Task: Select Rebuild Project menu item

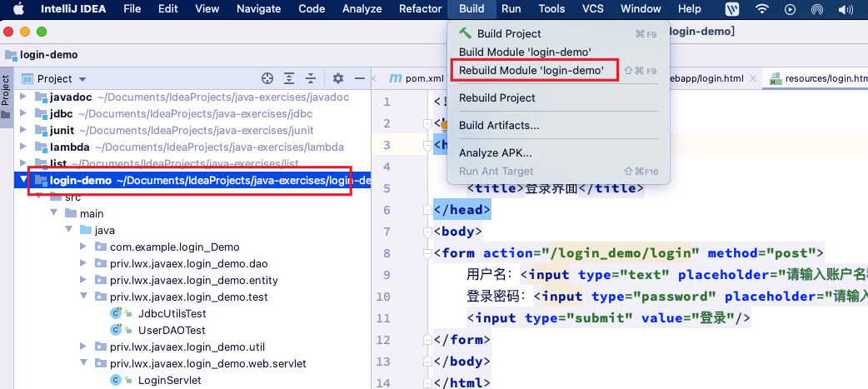Action: (558, 98)
